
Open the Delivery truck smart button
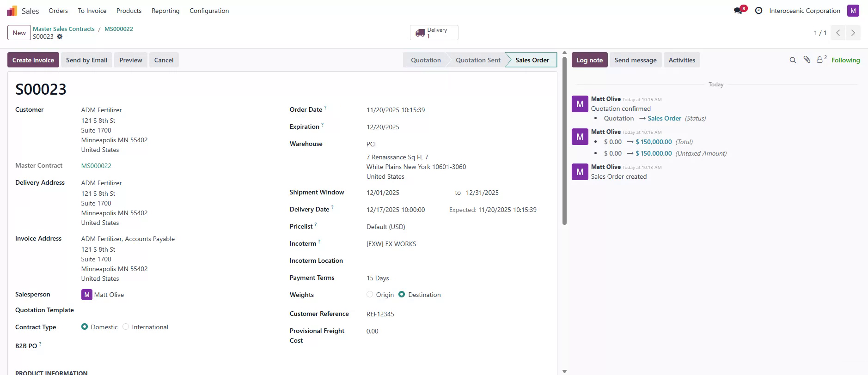pos(434,33)
